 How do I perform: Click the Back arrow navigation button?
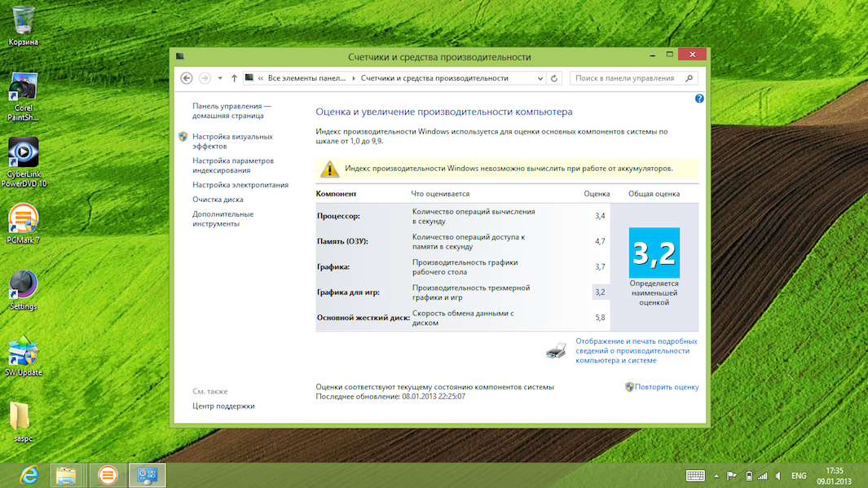point(187,78)
